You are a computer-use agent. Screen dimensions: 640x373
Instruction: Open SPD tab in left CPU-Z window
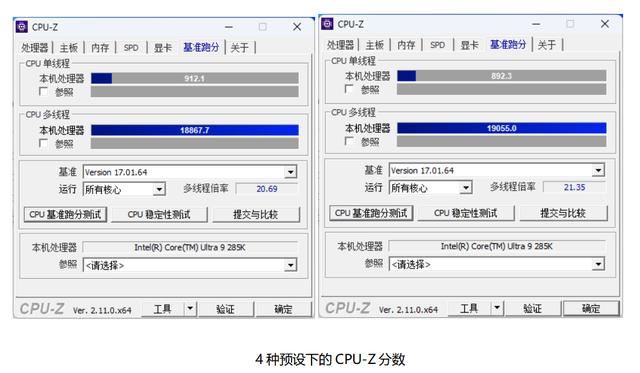click(x=131, y=48)
